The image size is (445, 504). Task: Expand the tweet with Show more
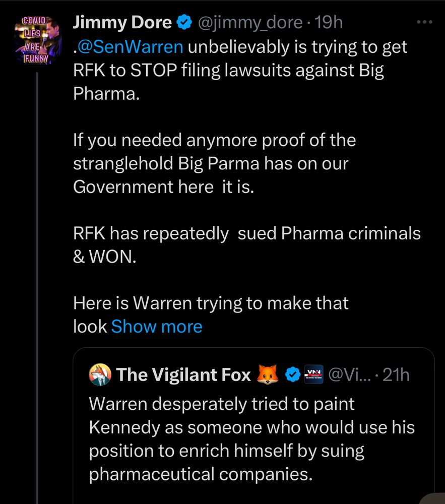[156, 327]
